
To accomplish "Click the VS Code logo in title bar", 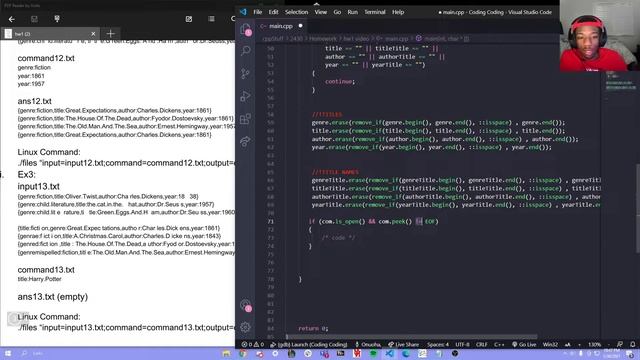I will click(x=244, y=12).
